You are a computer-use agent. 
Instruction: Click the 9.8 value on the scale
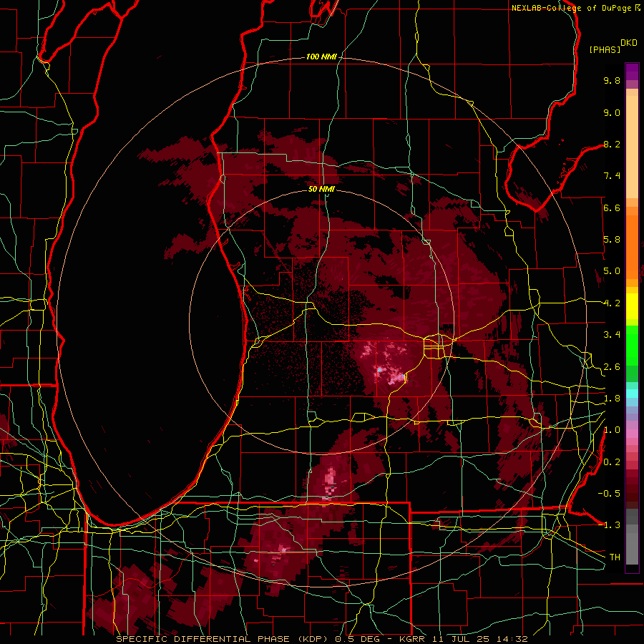612,80
